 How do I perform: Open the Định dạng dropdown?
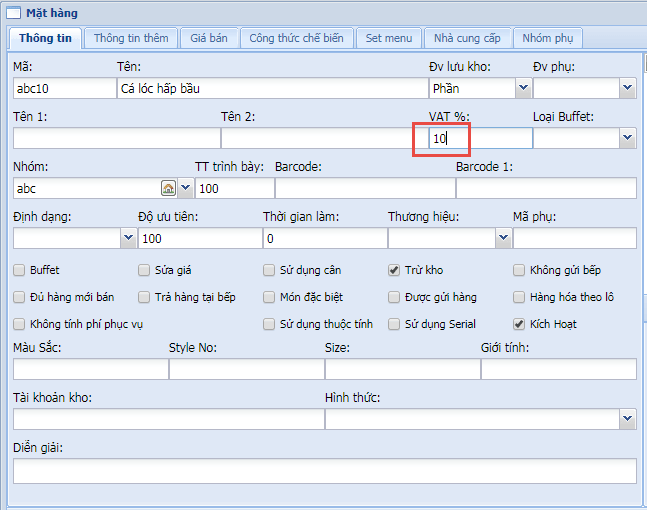click(x=128, y=238)
